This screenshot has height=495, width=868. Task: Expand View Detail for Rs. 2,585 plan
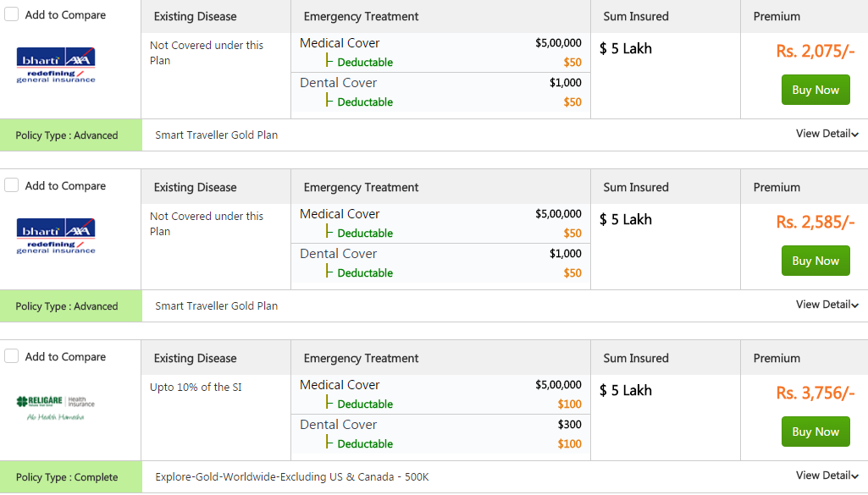point(827,305)
